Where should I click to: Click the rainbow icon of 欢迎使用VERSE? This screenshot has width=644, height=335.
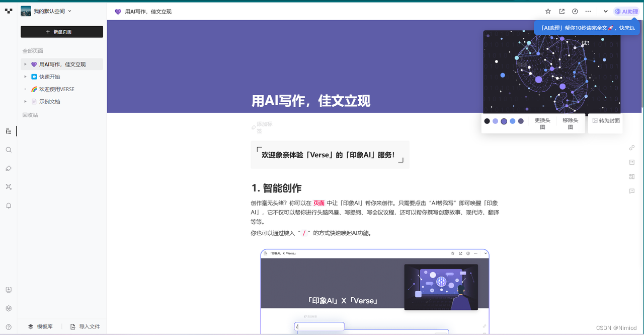pos(34,89)
